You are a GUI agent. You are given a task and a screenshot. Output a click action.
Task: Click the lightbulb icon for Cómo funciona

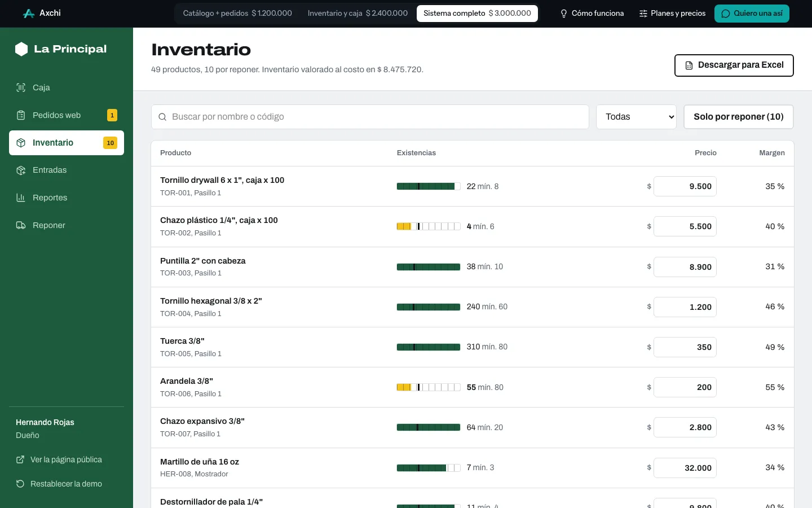(564, 14)
